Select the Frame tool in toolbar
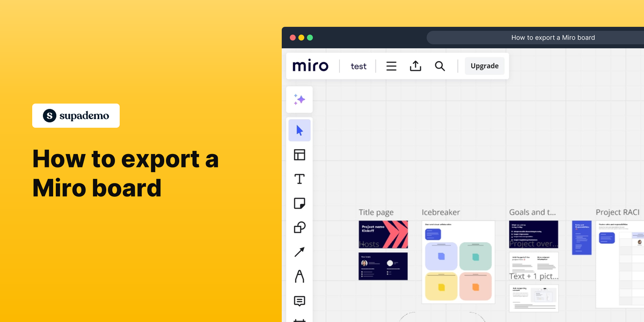644x322 pixels. coord(299,320)
